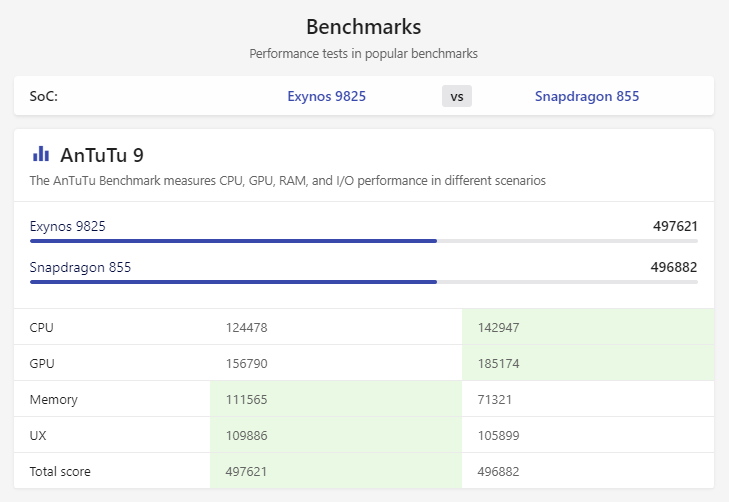Click the AnTuTu 9 heading
The width and height of the screenshot is (729, 502).
click(102, 155)
